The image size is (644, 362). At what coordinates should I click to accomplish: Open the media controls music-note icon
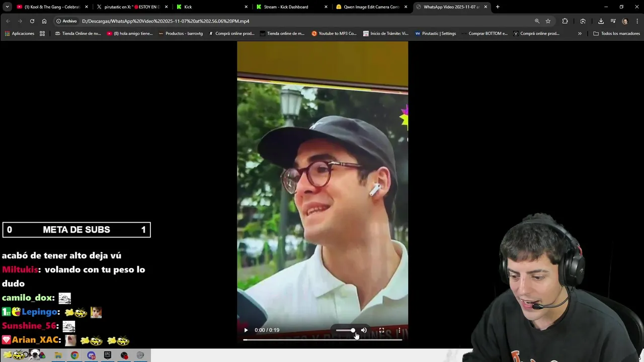[613, 21]
